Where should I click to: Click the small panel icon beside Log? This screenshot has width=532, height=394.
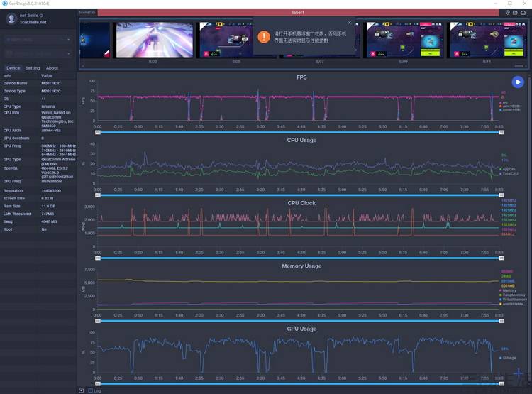point(81,390)
